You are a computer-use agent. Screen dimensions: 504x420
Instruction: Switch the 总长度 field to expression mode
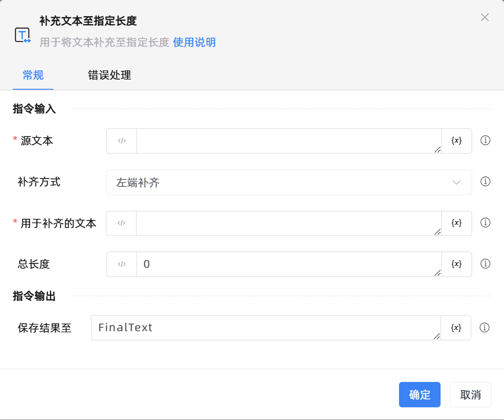[x=122, y=264]
